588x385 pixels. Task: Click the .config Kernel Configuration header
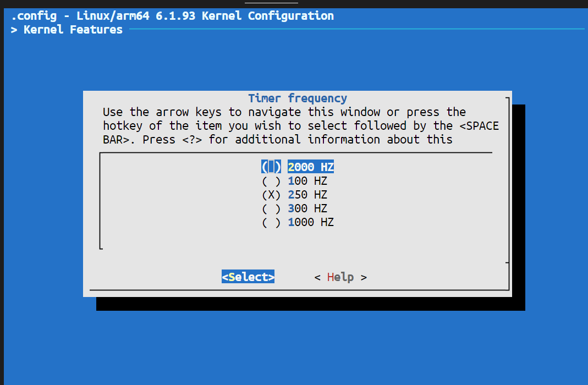[172, 15]
